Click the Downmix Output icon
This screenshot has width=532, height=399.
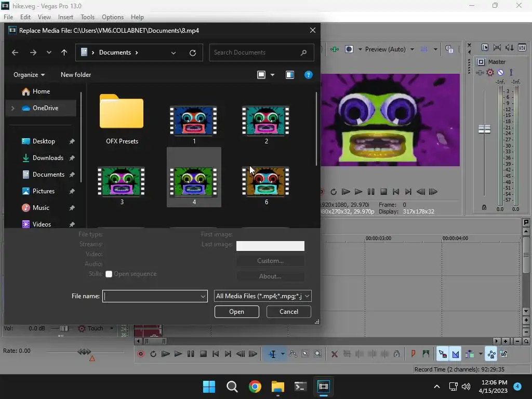(x=497, y=47)
